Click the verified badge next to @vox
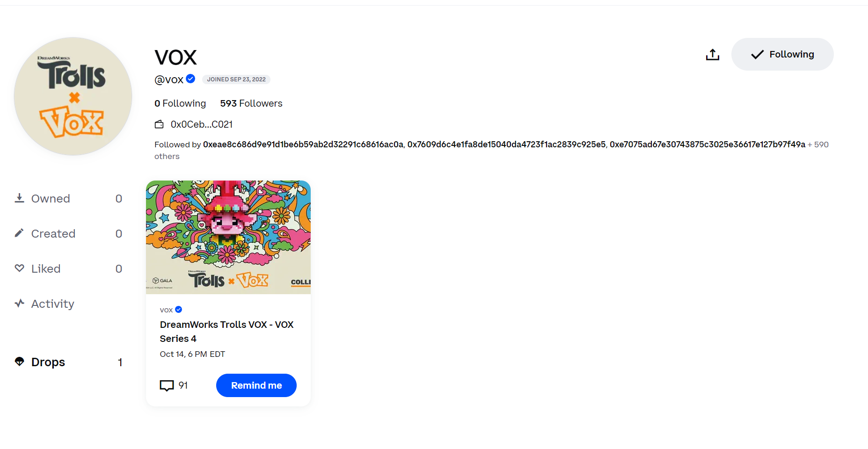868x449 pixels. 190,79
